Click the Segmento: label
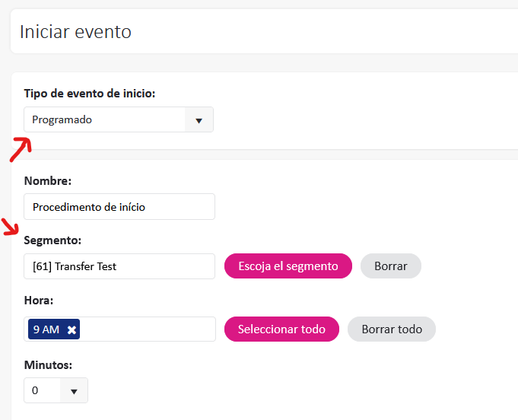The image size is (518, 420). click(x=52, y=240)
